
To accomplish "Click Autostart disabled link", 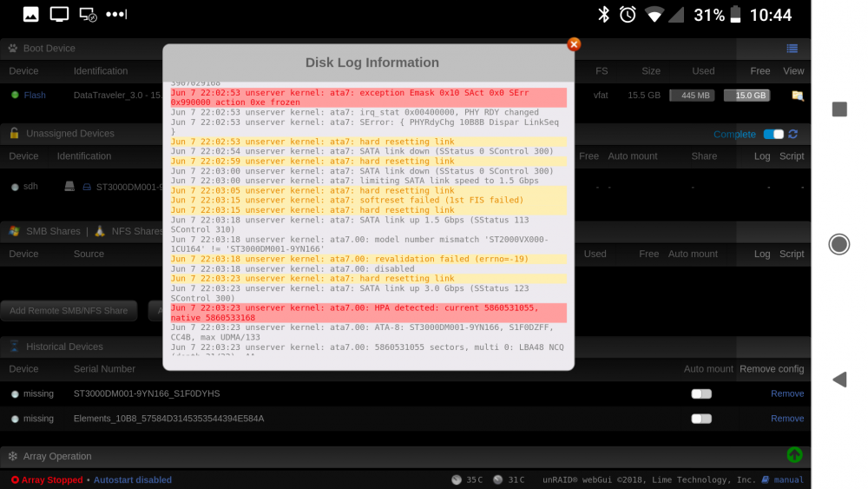I will coord(132,480).
